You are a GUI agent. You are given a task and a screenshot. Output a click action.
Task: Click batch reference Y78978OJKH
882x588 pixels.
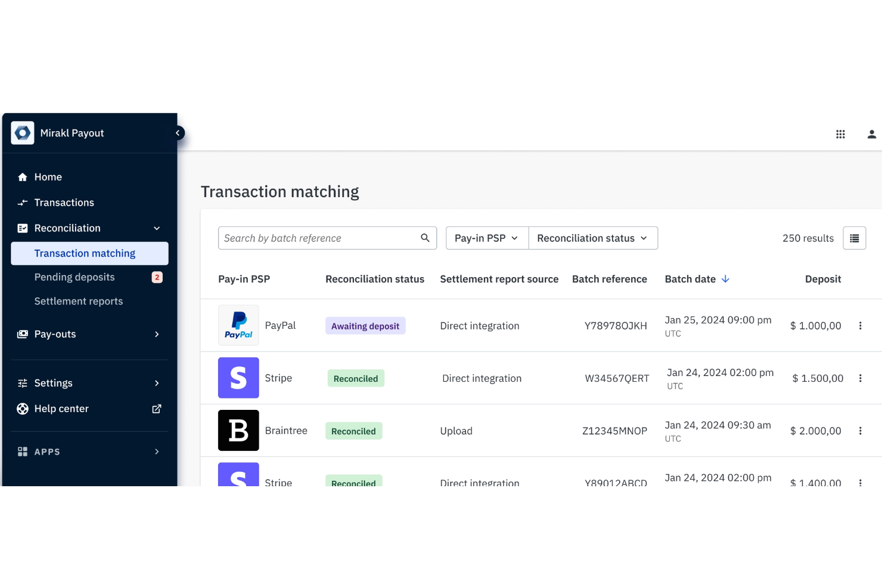click(616, 326)
